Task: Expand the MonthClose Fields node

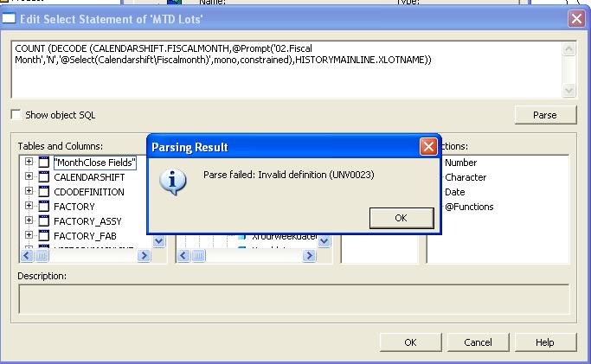Action: tap(29, 163)
